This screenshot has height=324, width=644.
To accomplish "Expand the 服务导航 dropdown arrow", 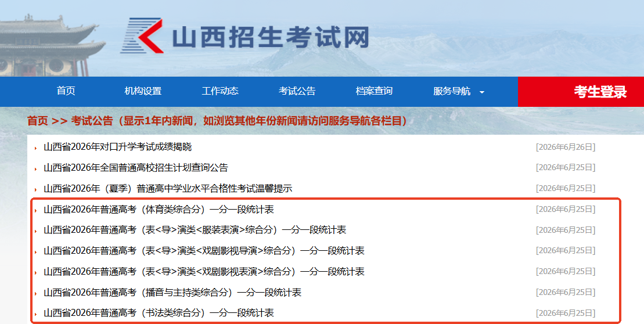I will coord(482,92).
